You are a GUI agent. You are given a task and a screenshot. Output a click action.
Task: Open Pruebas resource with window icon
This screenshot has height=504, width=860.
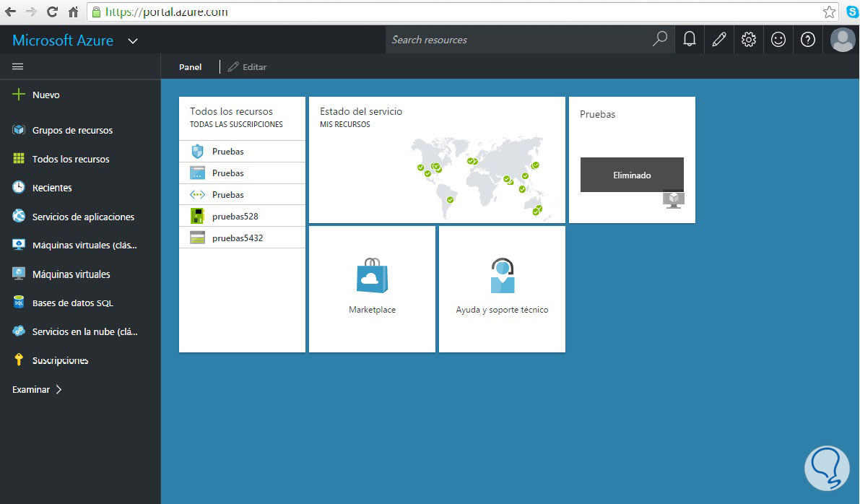pyautogui.click(x=242, y=173)
